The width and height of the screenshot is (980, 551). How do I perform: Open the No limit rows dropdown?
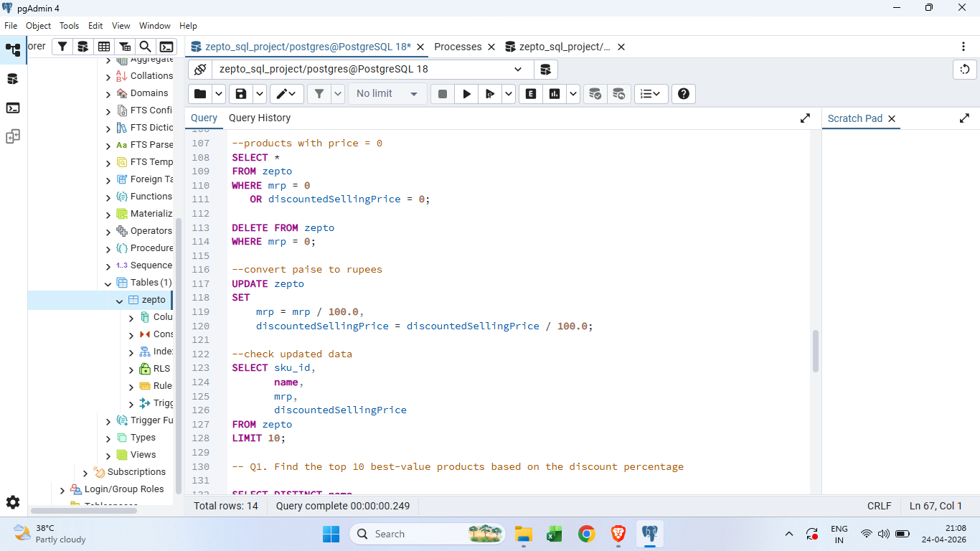point(387,94)
